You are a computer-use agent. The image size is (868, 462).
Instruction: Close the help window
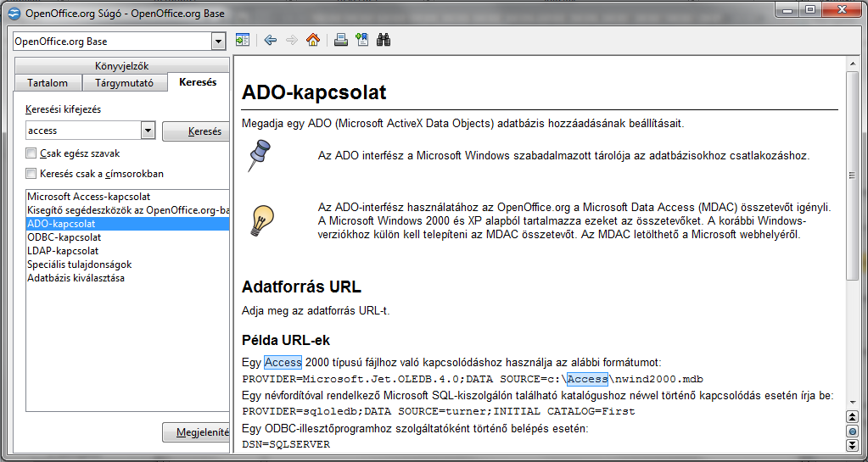tap(843, 9)
